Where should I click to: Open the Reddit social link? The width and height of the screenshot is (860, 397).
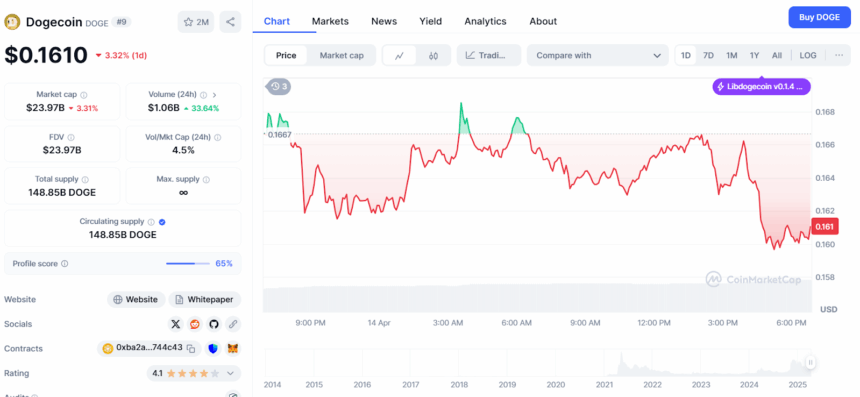195,324
